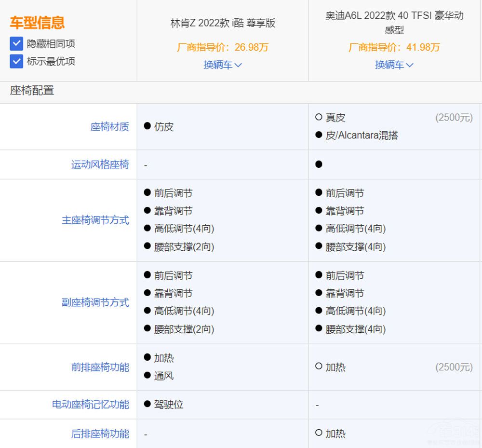Open 换辆车 dropdown under 奥迪A6L
The image size is (482, 448).
click(x=394, y=65)
